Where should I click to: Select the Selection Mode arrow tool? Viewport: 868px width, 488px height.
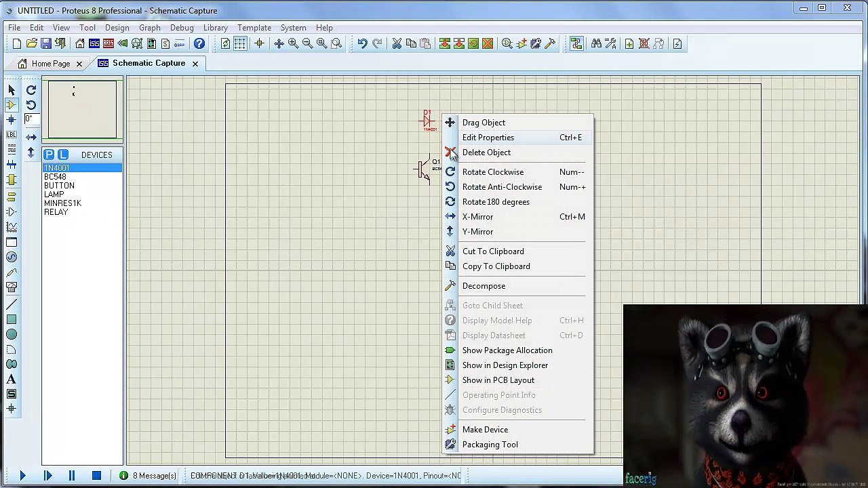[11, 90]
